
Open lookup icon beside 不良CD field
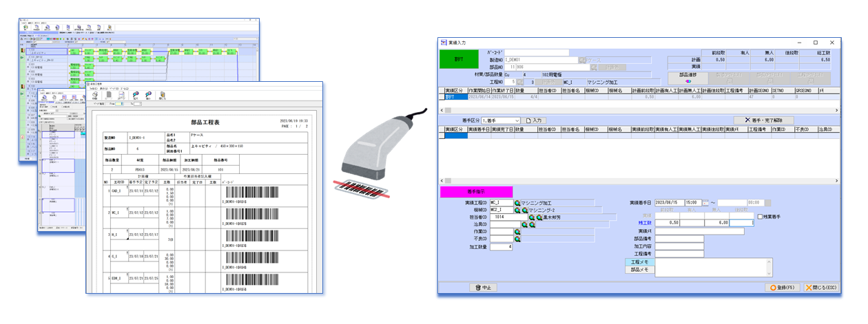[x=517, y=239]
